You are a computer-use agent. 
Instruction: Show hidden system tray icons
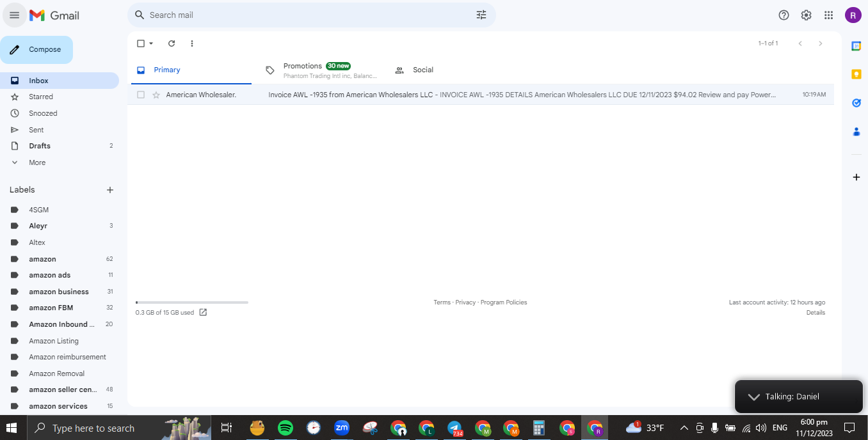(x=684, y=428)
